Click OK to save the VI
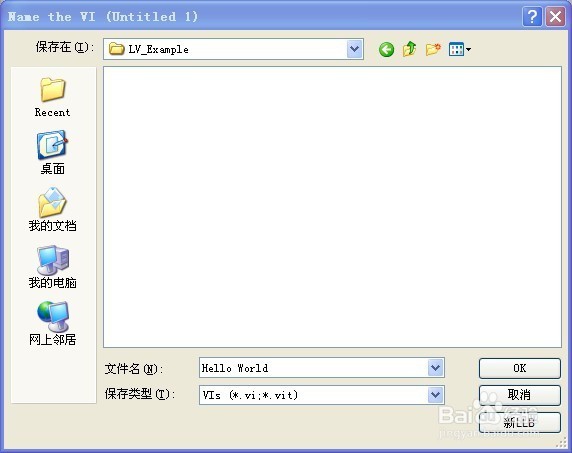The width and height of the screenshot is (572, 453). coord(519,368)
